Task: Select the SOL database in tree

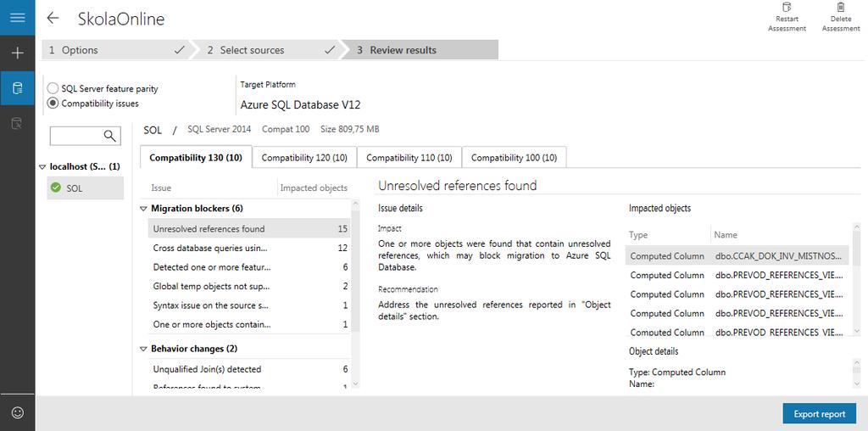Action: point(86,188)
